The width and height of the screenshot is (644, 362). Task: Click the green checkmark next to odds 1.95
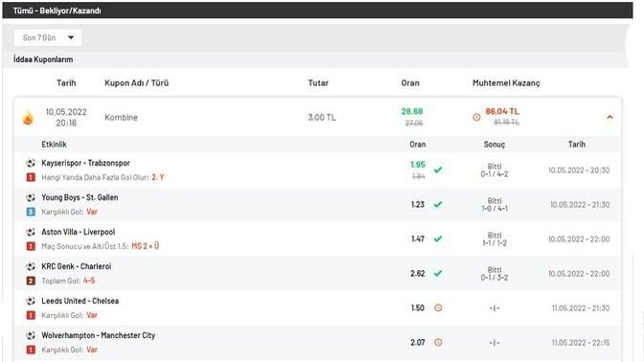438,170
